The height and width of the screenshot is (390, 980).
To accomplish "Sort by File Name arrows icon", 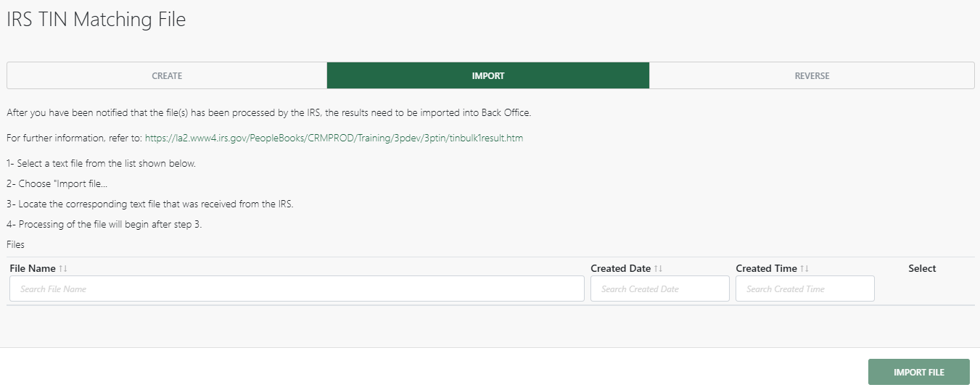I will (63, 268).
